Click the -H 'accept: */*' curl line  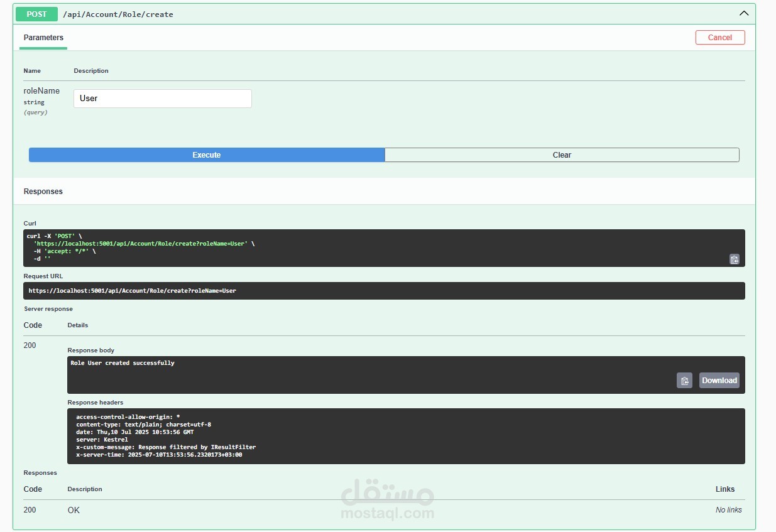click(65, 251)
